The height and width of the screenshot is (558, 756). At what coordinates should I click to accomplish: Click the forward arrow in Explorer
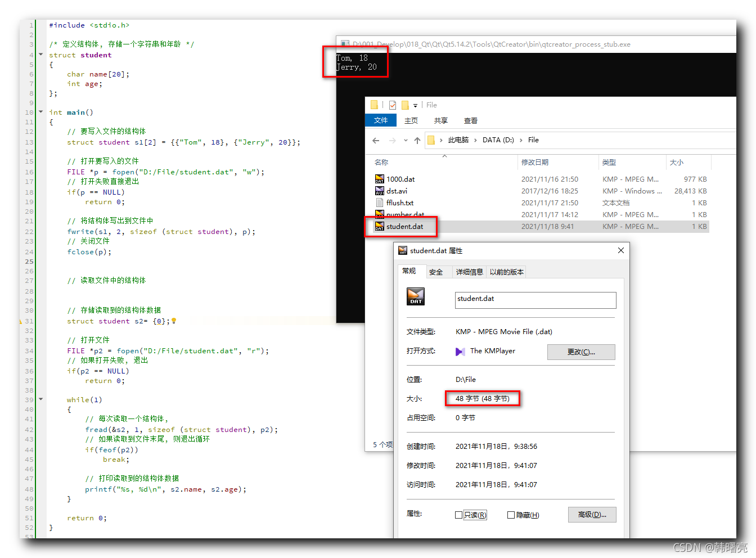tap(393, 141)
